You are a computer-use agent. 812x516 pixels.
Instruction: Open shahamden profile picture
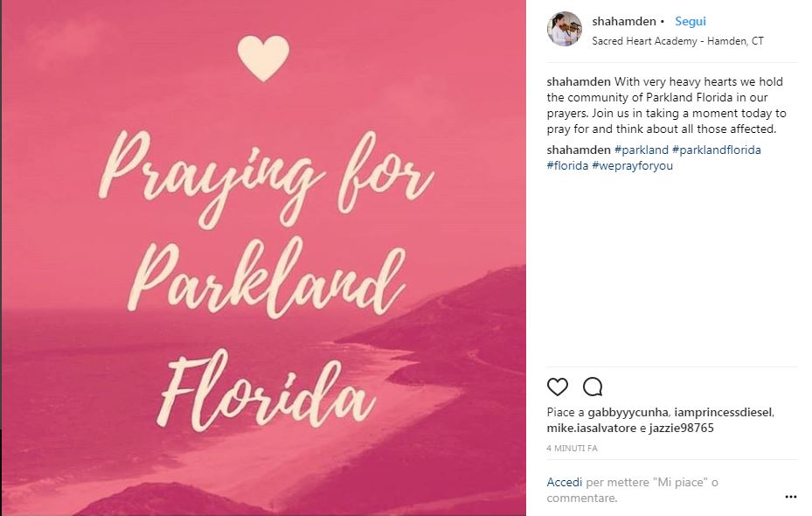pyautogui.click(x=564, y=29)
